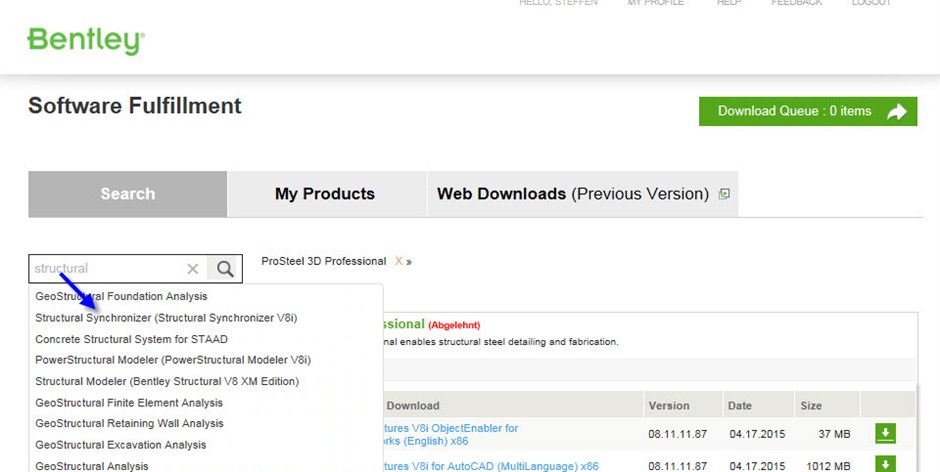
Task: Click the external link icon beside Web Downloads
Action: (x=724, y=194)
